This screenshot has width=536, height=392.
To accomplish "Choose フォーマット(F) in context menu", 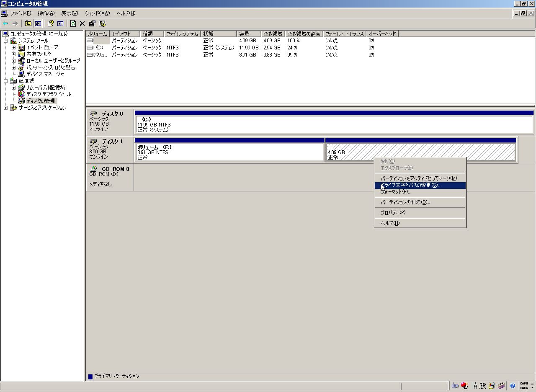I will point(420,192).
